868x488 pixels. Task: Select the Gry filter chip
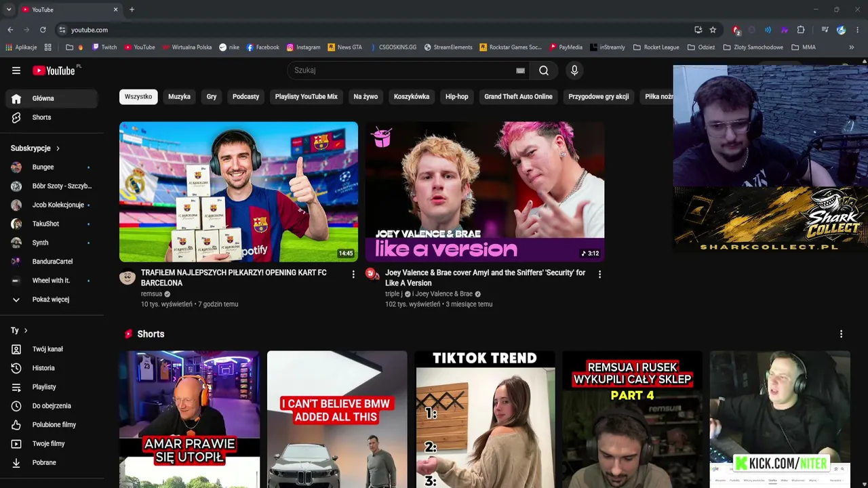212,97
